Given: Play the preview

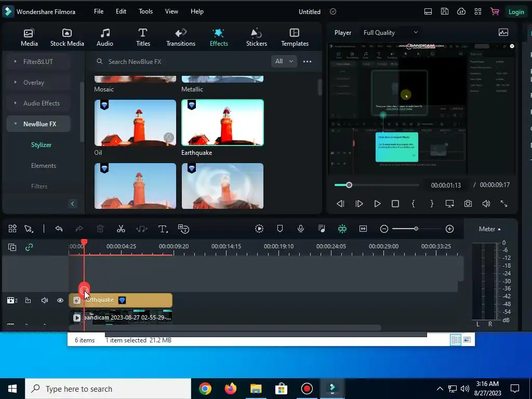Looking at the screenshot, I should [377, 204].
